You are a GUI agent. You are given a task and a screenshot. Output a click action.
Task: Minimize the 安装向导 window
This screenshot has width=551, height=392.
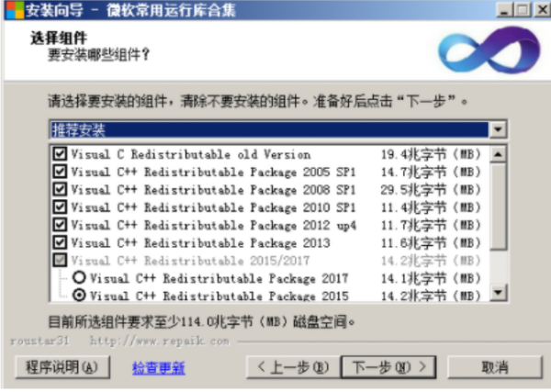pyautogui.click(x=504, y=10)
